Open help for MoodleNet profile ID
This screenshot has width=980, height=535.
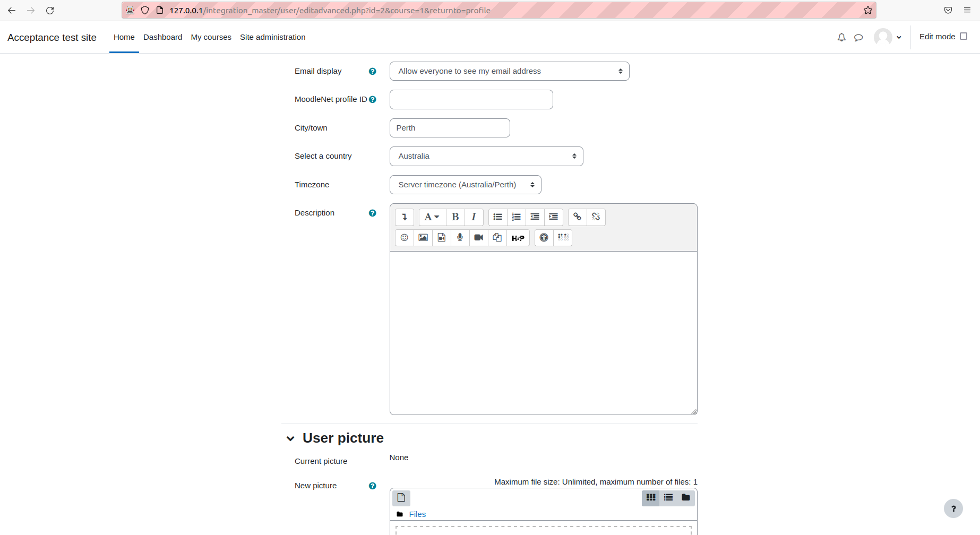(x=373, y=100)
